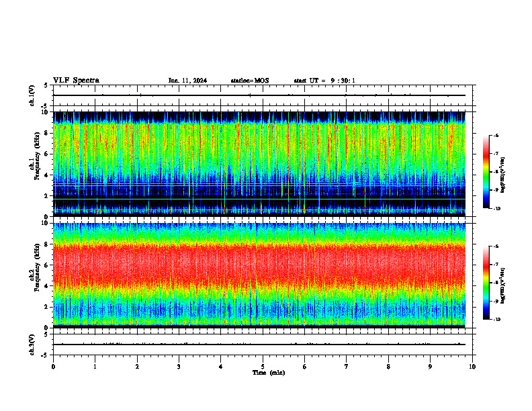Click the "7" tick label on the time axis
Viewport: 532px width, 411px height.
point(347,367)
